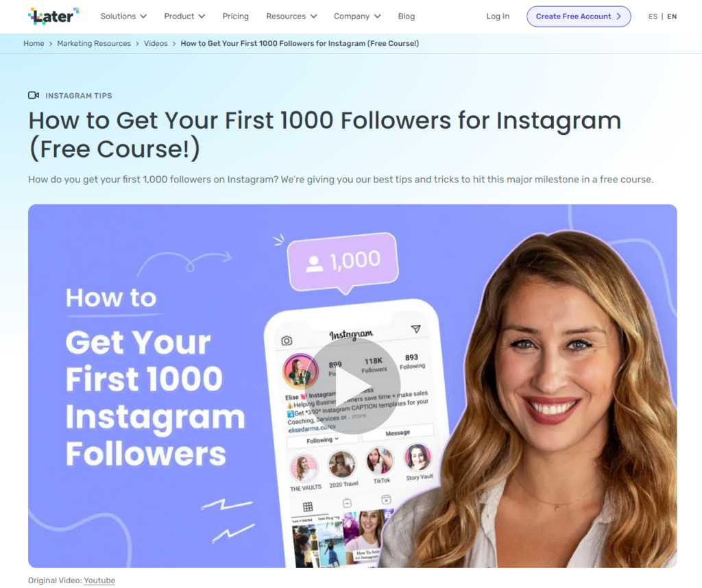The width and height of the screenshot is (702, 588).
Task: Click the 1,000 follower speech bubble graphic
Action: click(343, 262)
